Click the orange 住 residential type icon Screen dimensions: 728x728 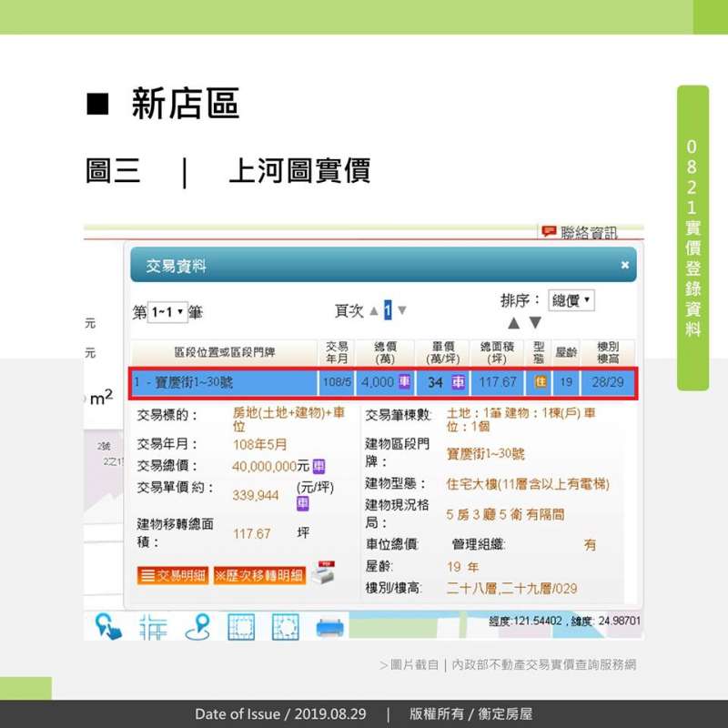pos(541,382)
